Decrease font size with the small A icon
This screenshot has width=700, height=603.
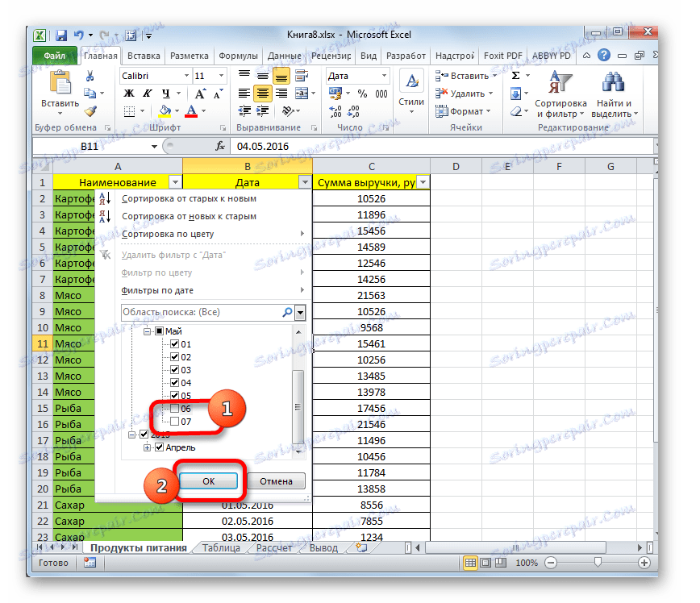[x=219, y=94]
